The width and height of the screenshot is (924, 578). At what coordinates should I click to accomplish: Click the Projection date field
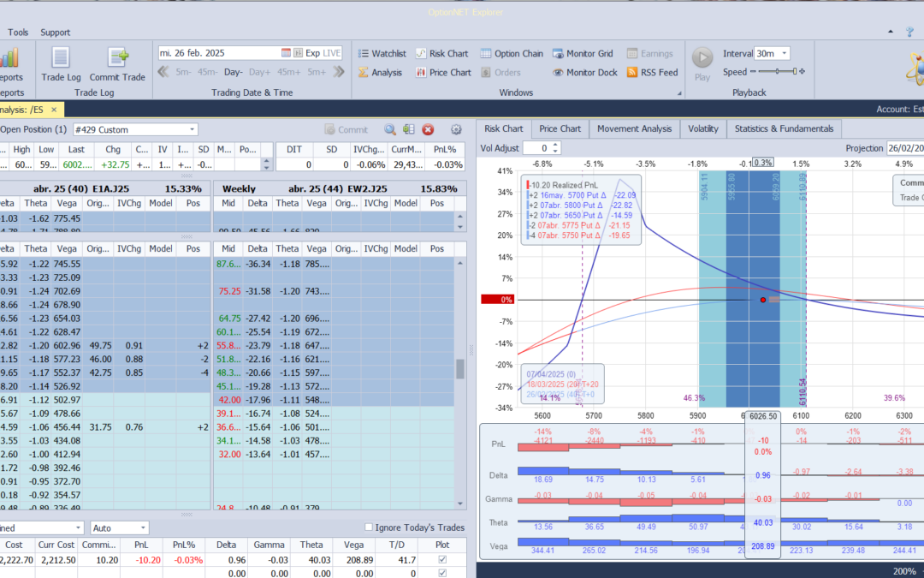tap(905, 148)
